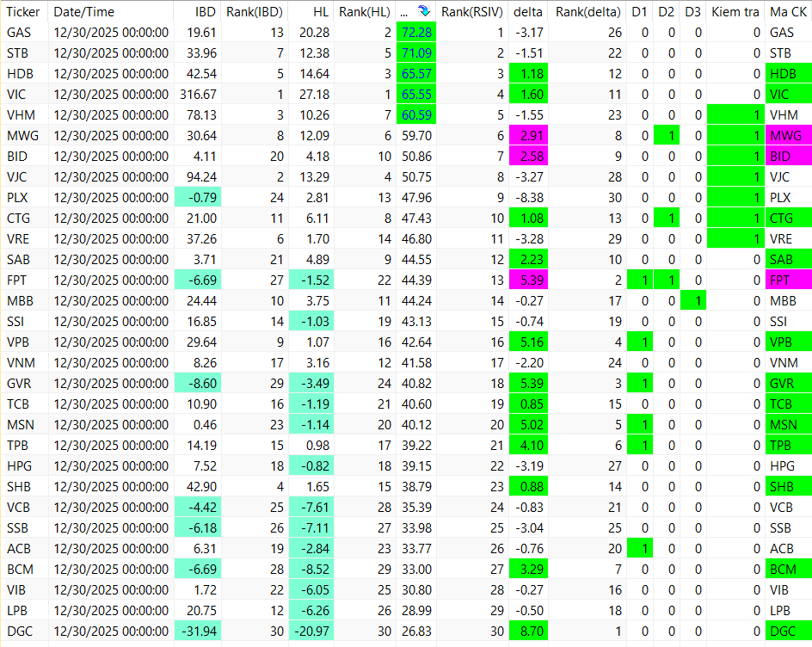The image size is (812, 647).
Task: Click the magenta FPT cell in Ma CK column
Action: pos(789,280)
